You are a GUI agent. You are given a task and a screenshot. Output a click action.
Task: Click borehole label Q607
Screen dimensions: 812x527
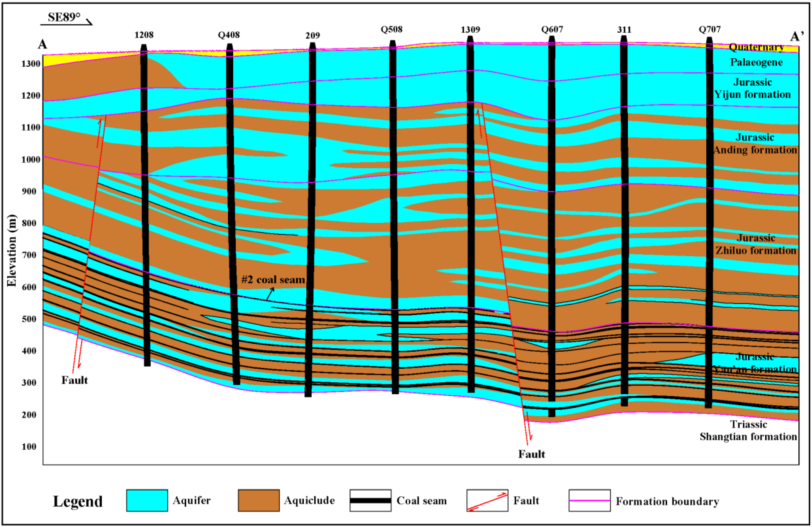point(552,30)
